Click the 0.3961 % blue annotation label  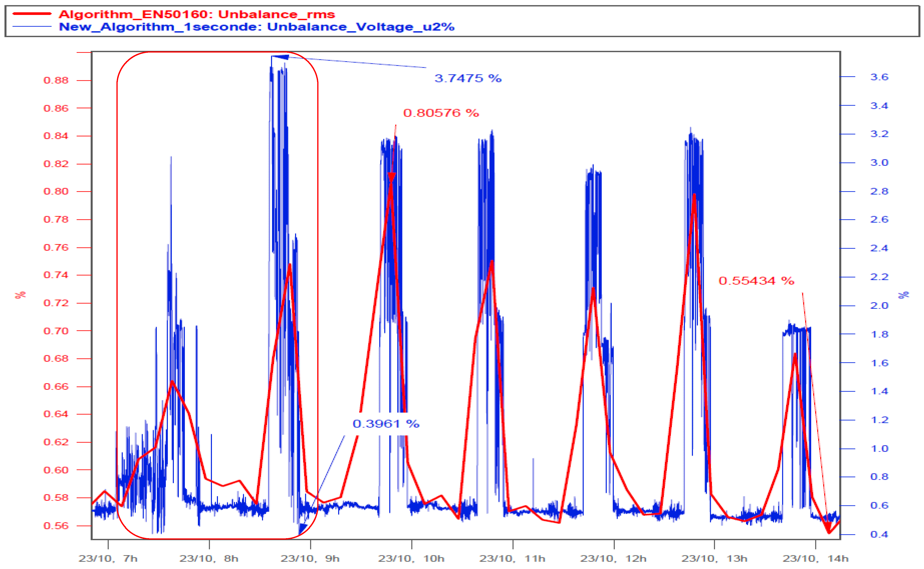point(386,424)
